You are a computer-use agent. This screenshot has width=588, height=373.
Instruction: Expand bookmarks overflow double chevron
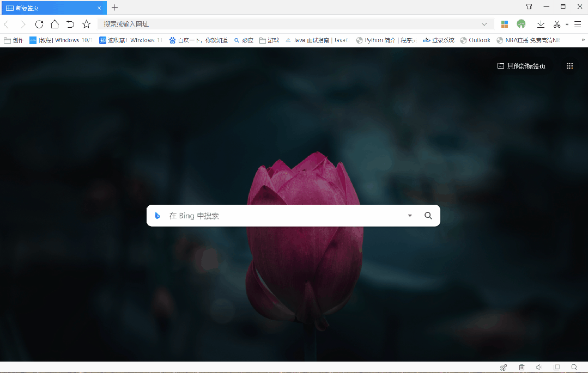pyautogui.click(x=583, y=40)
